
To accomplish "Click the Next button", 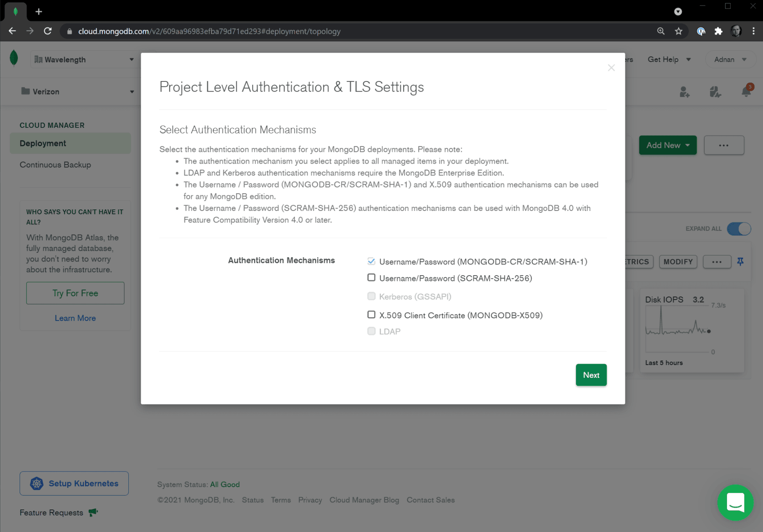I will tap(591, 375).
